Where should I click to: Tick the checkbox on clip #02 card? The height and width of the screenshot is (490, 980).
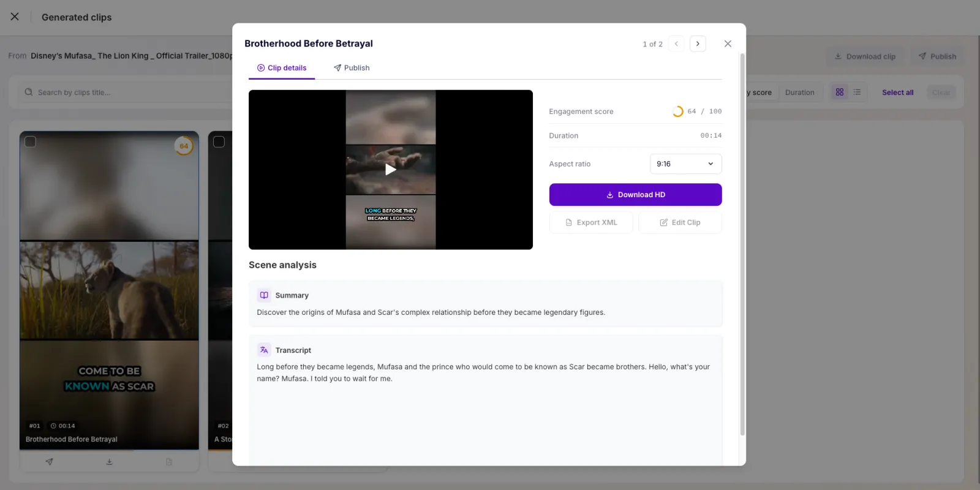click(219, 141)
